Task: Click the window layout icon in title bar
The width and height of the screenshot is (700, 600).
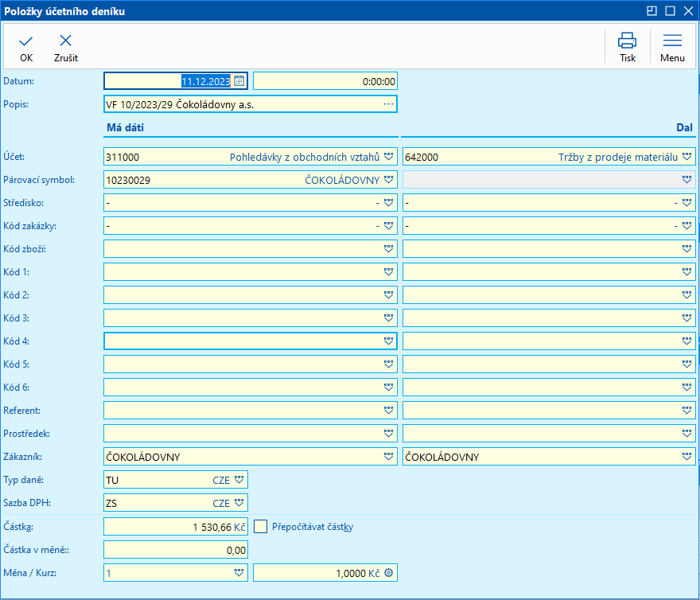Action: [x=651, y=11]
